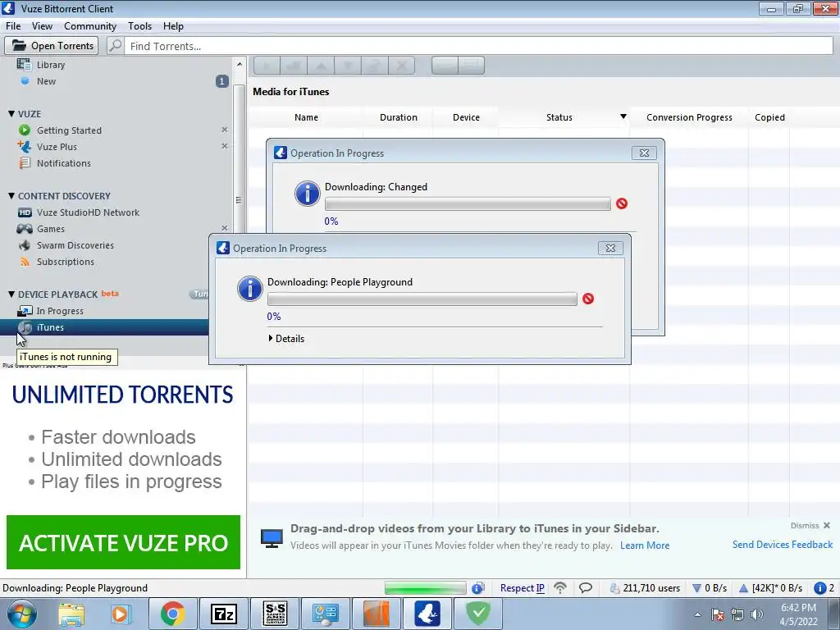This screenshot has height=630, width=840.
Task: Show hidden system tray icons arrow
Action: pos(697,614)
